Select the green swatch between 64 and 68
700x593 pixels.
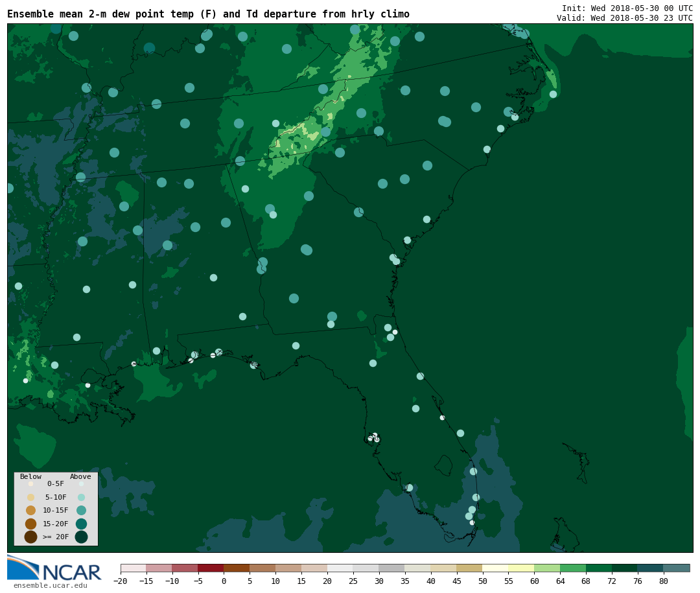click(x=573, y=568)
